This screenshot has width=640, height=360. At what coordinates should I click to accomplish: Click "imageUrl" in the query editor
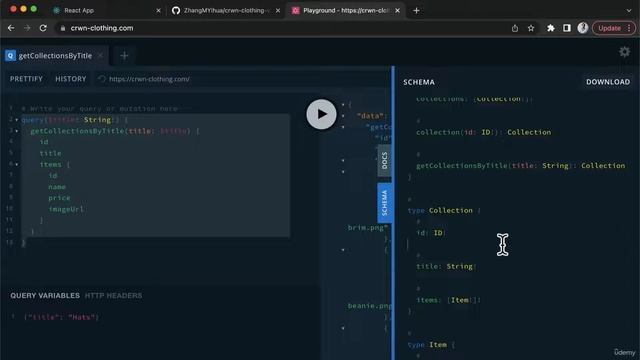(x=66, y=209)
